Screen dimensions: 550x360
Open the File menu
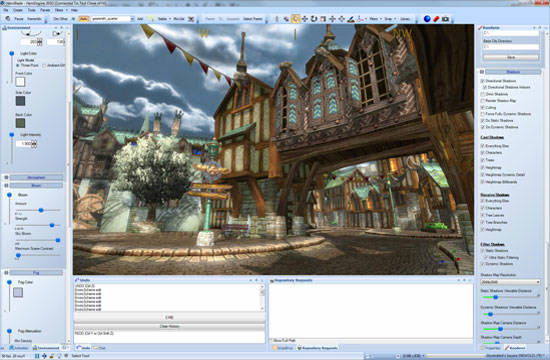tap(6, 10)
